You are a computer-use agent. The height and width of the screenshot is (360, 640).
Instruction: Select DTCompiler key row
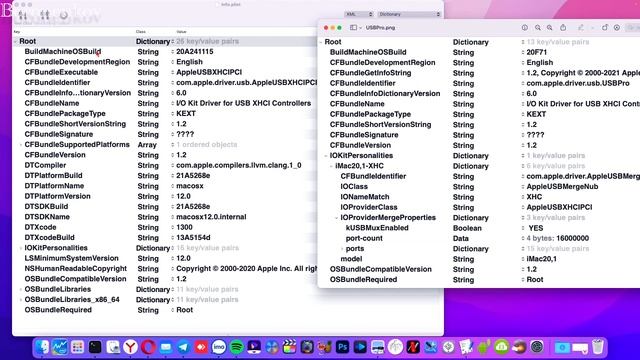45,165
